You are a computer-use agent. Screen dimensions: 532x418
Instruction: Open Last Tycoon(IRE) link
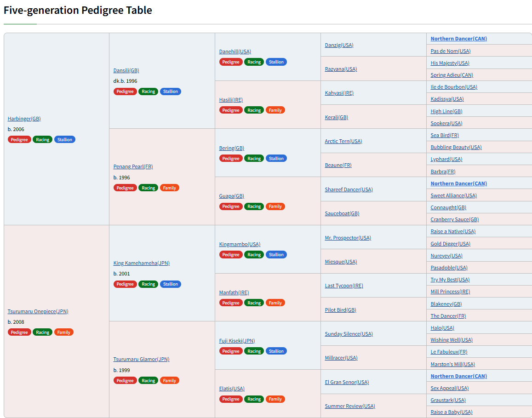[x=344, y=286]
